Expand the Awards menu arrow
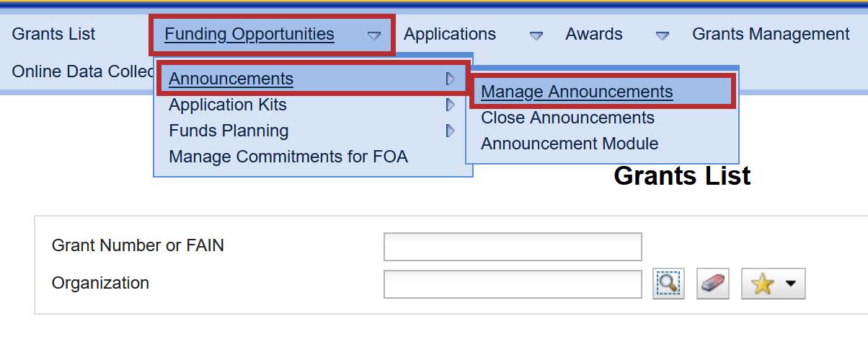 [x=662, y=35]
